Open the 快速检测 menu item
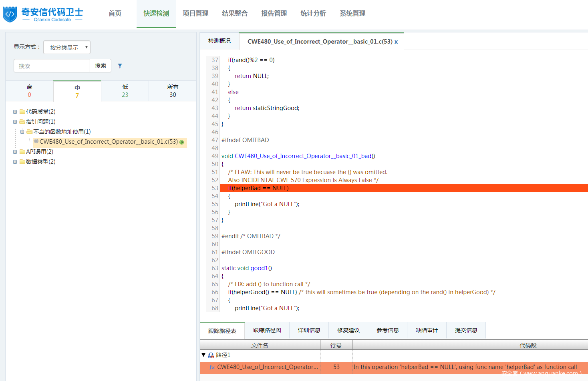 tap(156, 14)
